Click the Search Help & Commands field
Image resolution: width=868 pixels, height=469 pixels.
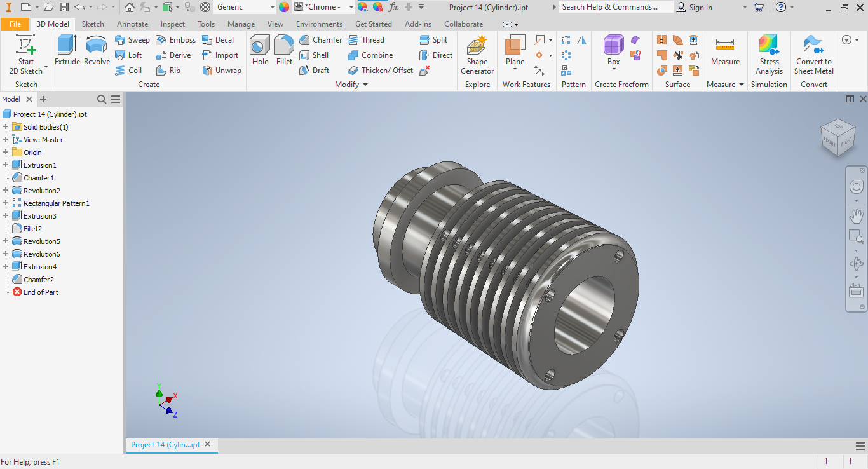[x=615, y=7]
